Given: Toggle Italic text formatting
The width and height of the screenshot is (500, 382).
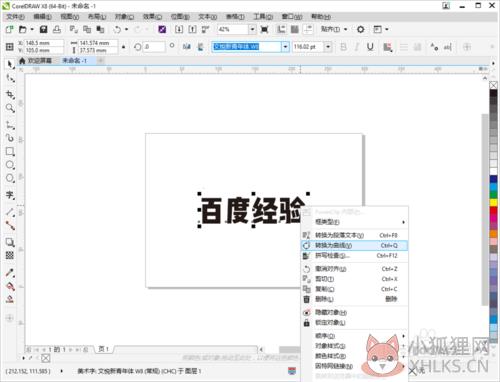Looking at the screenshot, I should coord(357,47).
